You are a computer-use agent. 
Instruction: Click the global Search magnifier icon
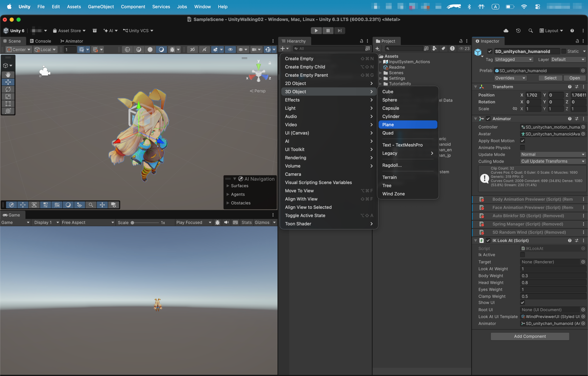pos(530,31)
